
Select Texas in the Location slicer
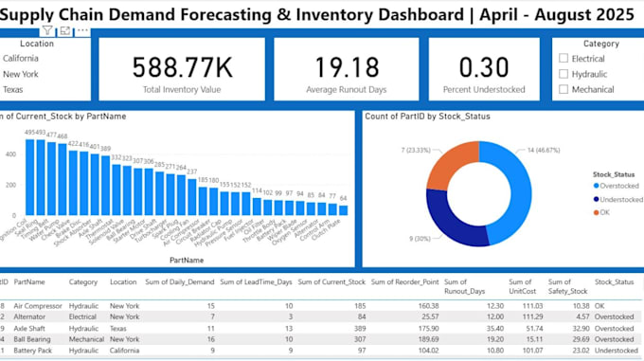pyautogui.click(x=12, y=89)
